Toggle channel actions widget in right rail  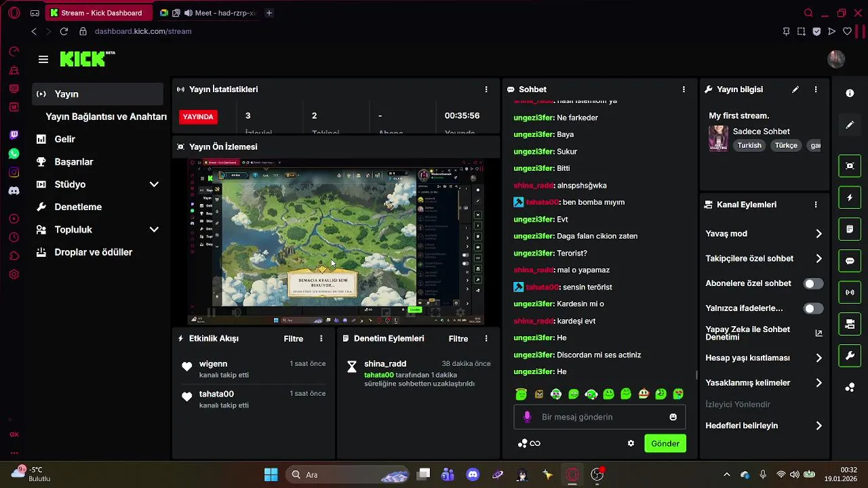850,325
